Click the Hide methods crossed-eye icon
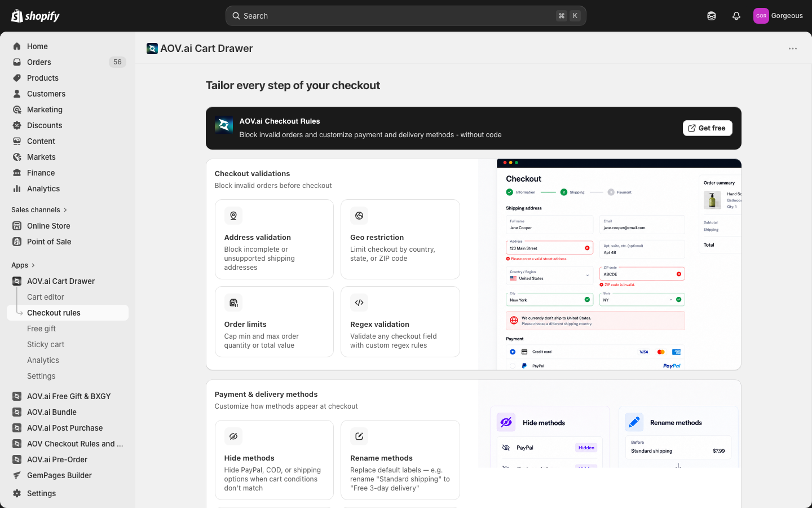Viewport: 812px width, 508px height. [x=233, y=436]
